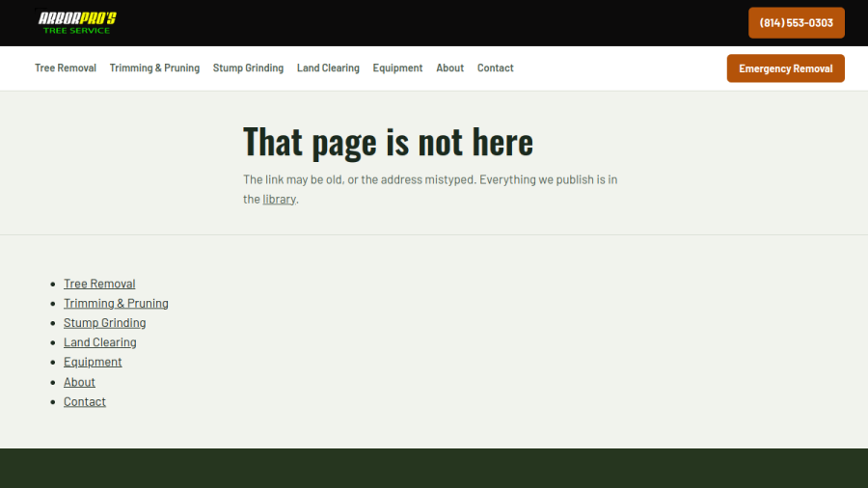Viewport: 868px width, 488px height.
Task: Click the Tree Removal bulleted list link
Action: click(99, 284)
